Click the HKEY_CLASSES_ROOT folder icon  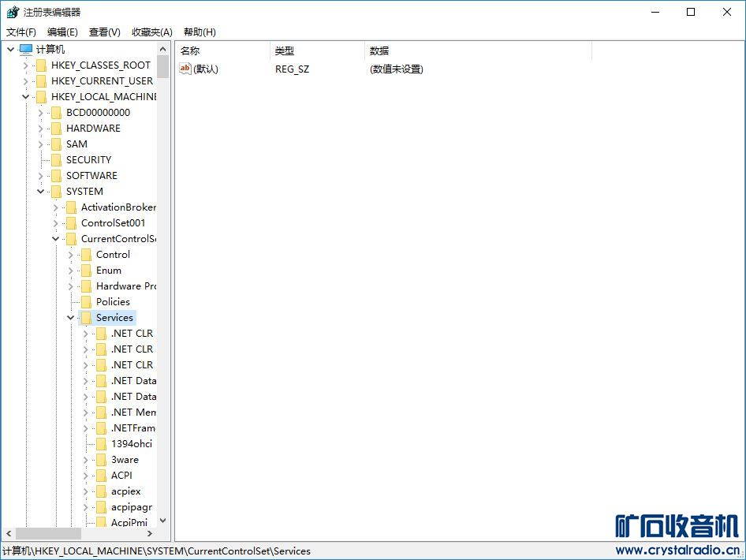coord(41,65)
